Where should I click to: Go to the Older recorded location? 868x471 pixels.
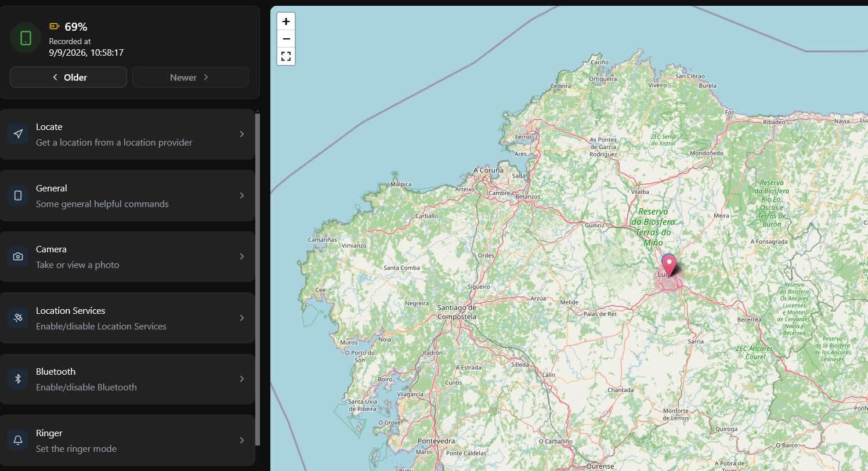(x=68, y=77)
